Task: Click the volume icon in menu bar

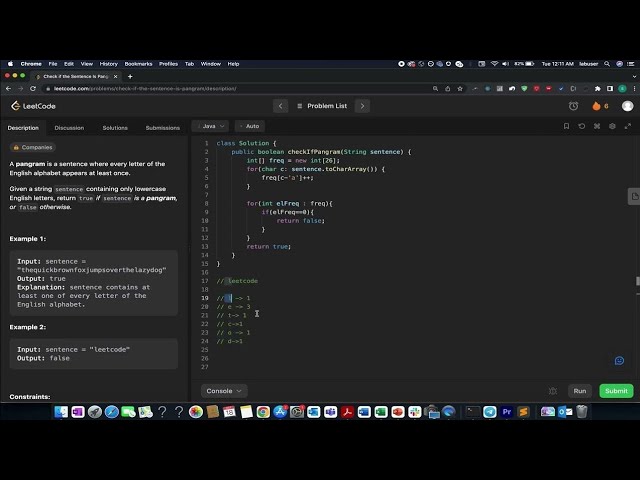Action: point(505,64)
